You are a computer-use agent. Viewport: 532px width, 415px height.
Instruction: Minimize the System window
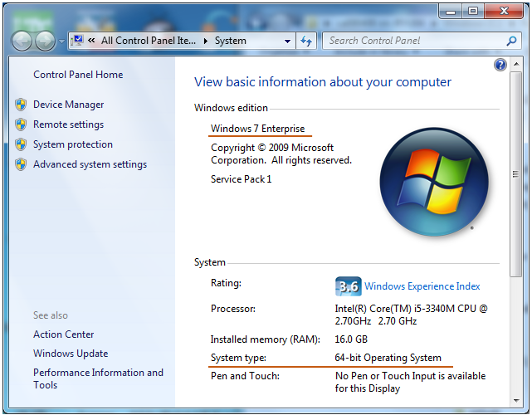click(x=451, y=12)
